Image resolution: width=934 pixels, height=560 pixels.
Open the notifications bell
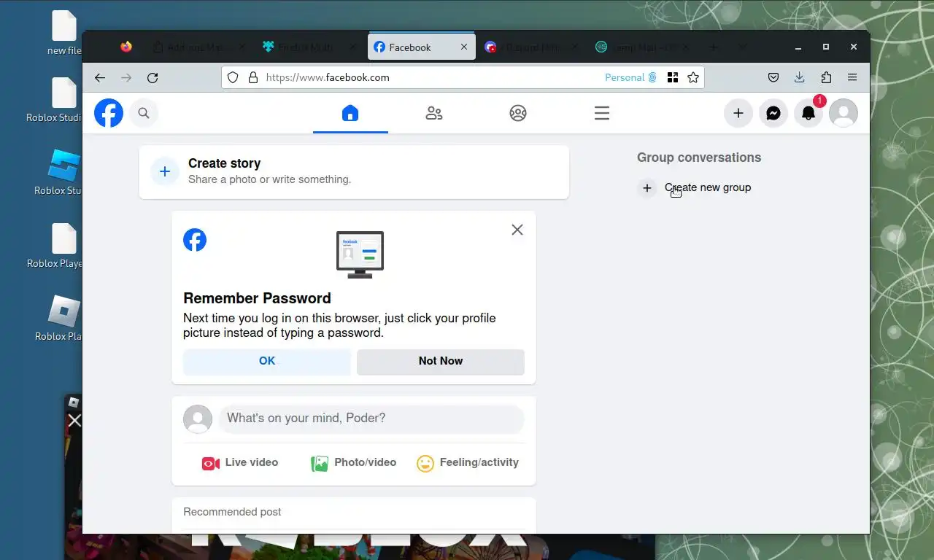[808, 113]
